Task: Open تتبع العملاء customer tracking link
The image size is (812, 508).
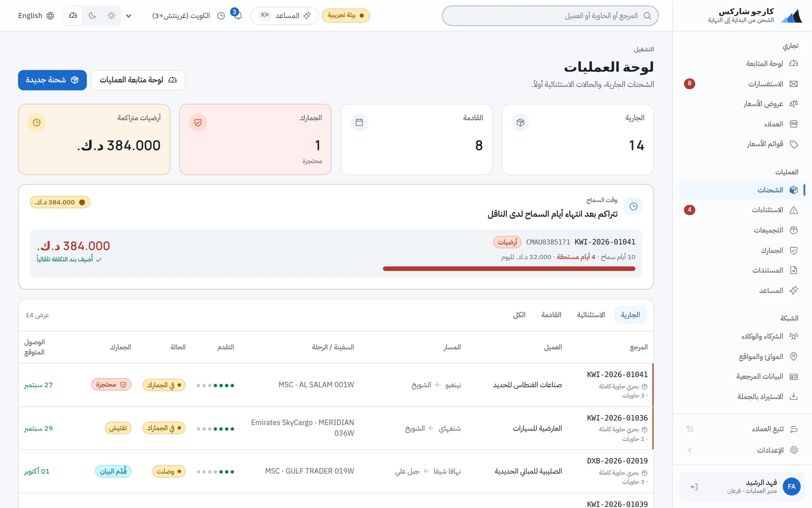Action: point(742,429)
